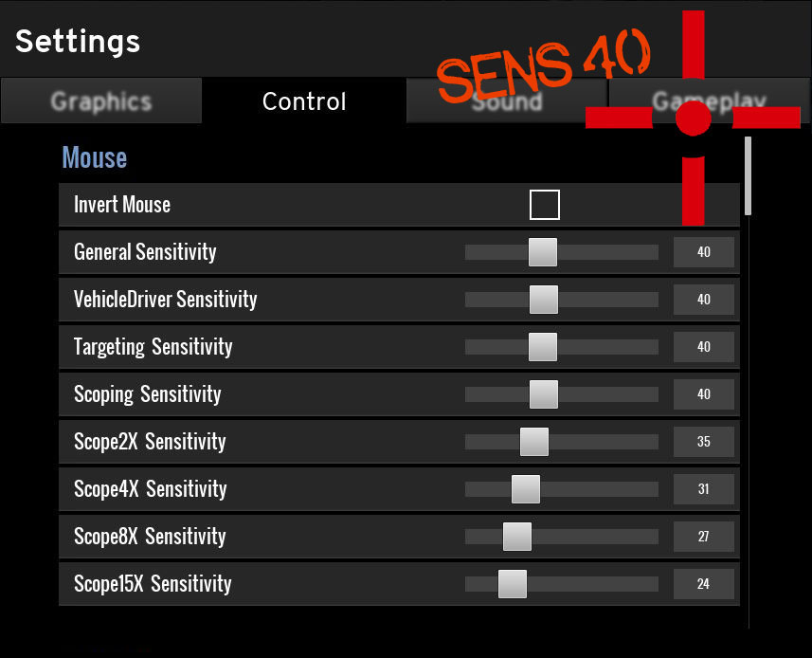
Task: Click the Scope15X value field showing 24
Action: tap(703, 584)
